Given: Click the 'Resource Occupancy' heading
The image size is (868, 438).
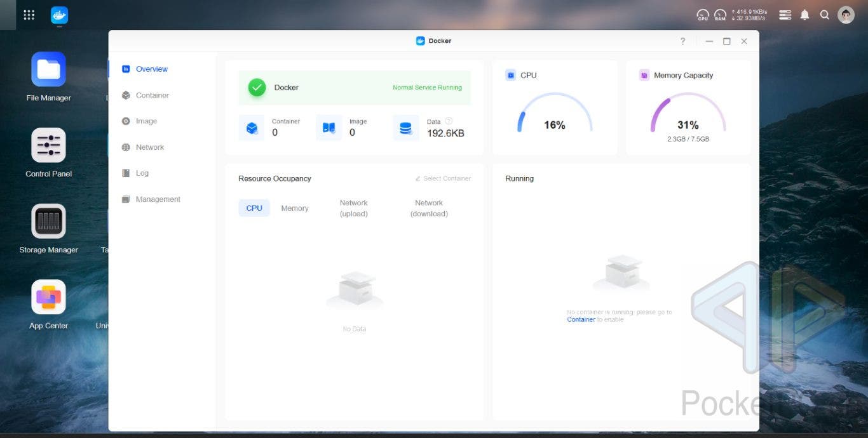Looking at the screenshot, I should (275, 178).
